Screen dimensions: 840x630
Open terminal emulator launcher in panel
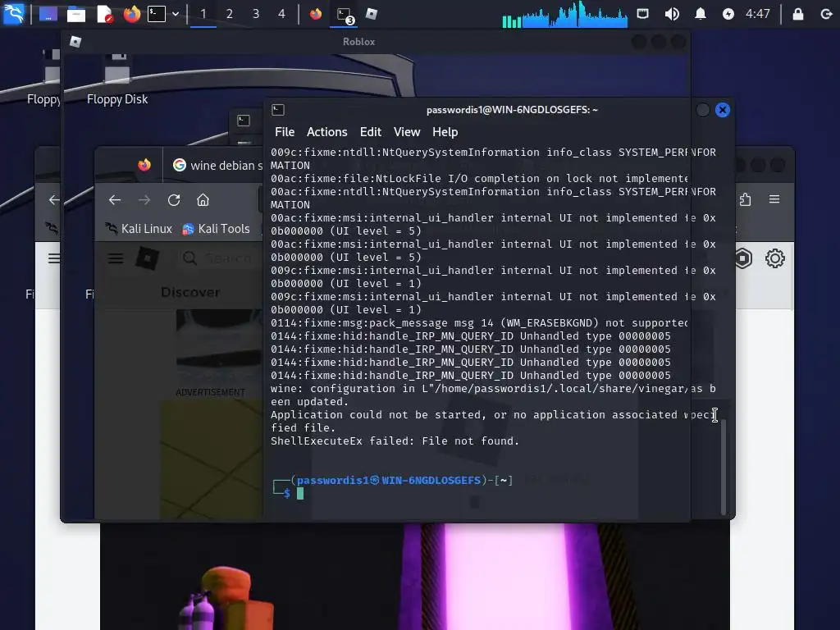point(157,14)
